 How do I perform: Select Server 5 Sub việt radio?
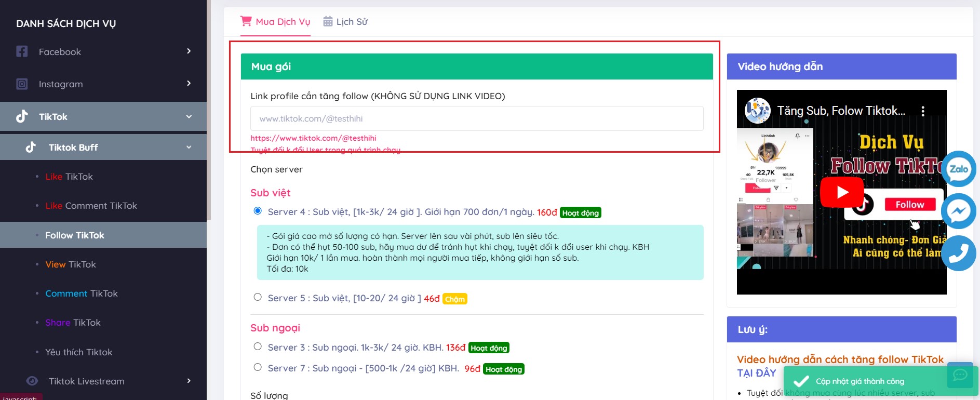[x=258, y=297]
